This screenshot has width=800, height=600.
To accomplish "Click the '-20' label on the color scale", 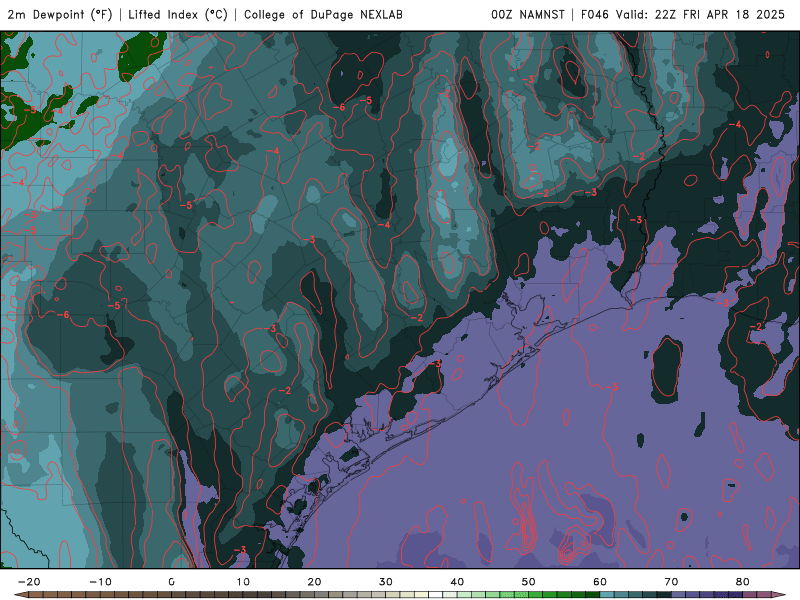I will pyautogui.click(x=29, y=582).
